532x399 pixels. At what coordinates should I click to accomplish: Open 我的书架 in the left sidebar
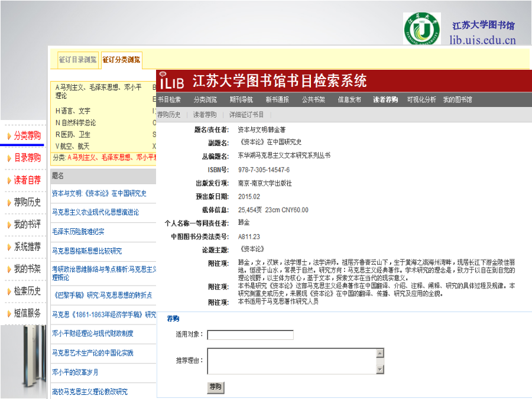point(27,269)
